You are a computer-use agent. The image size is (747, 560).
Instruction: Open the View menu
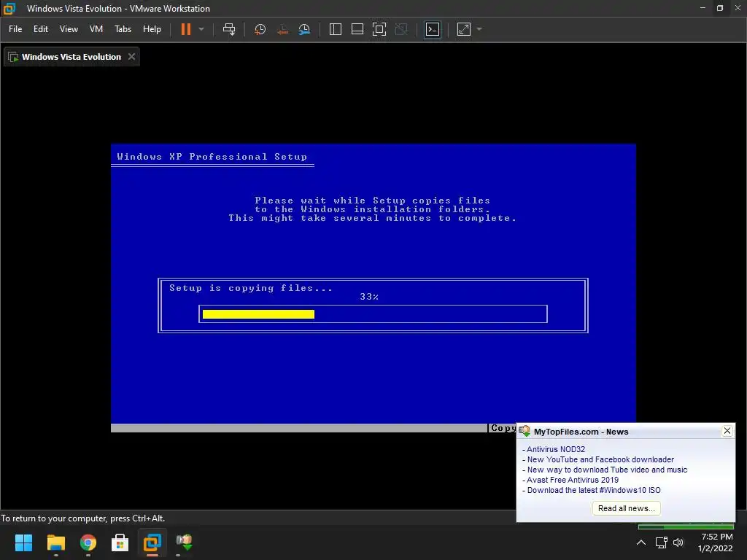tap(69, 29)
